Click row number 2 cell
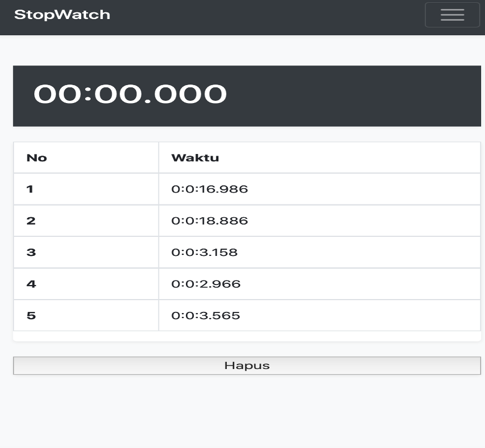 click(86, 221)
